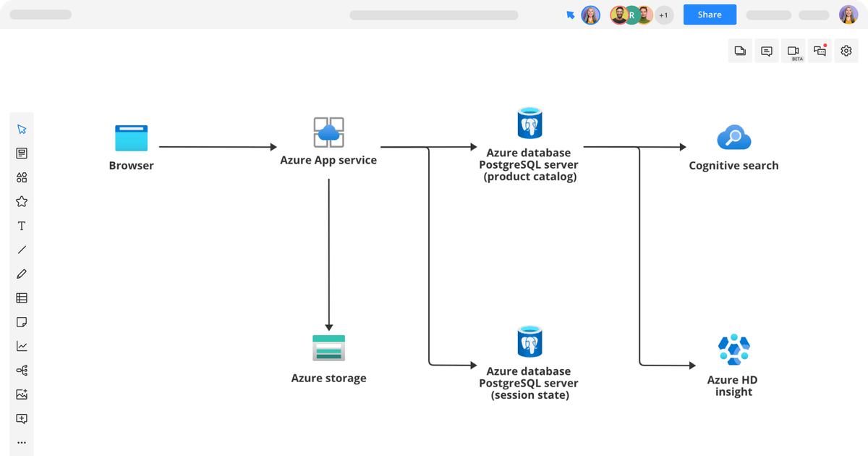Open the shapes library tool
The width and height of the screenshot is (868, 456).
22,177
